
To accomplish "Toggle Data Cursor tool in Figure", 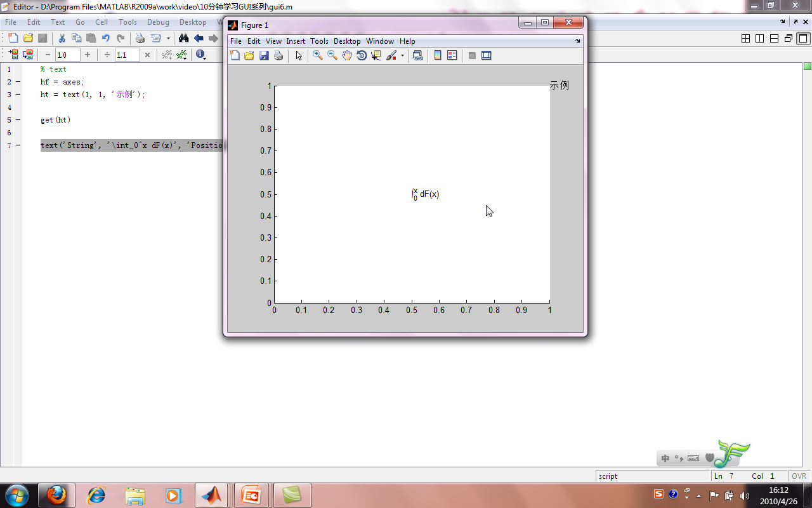I will (x=376, y=56).
